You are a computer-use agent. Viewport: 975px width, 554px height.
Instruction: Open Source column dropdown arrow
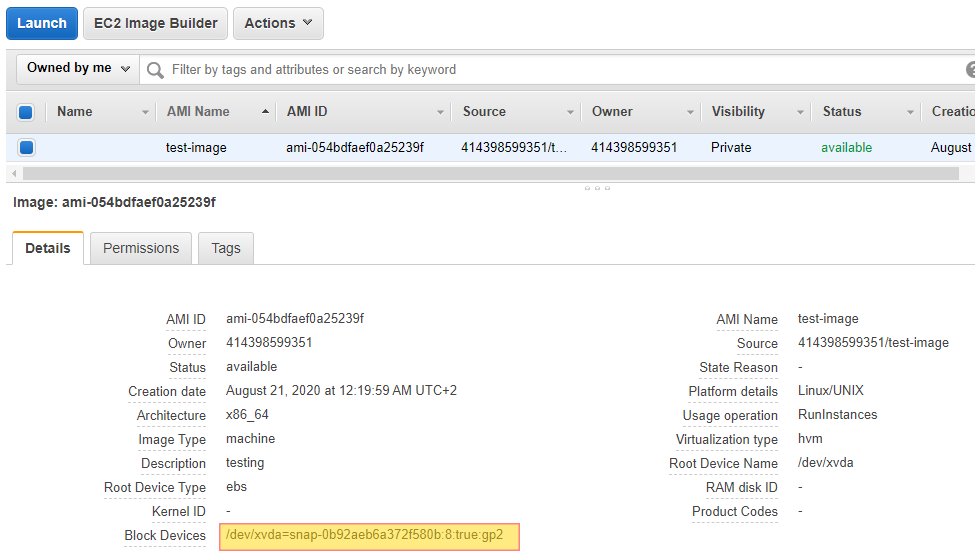[570, 113]
